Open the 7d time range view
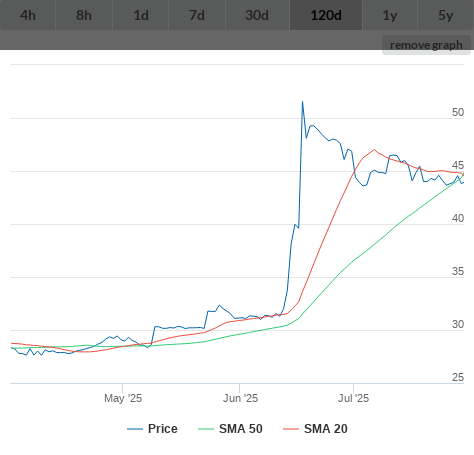474x455 pixels. [197, 15]
